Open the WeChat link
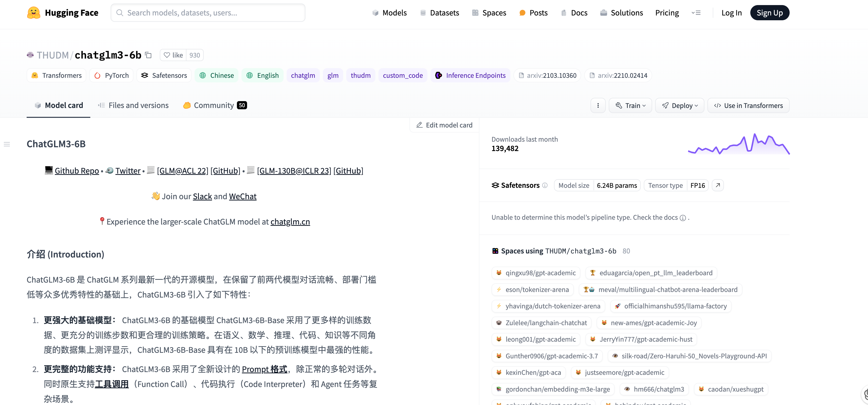868x405 pixels. pyautogui.click(x=242, y=196)
